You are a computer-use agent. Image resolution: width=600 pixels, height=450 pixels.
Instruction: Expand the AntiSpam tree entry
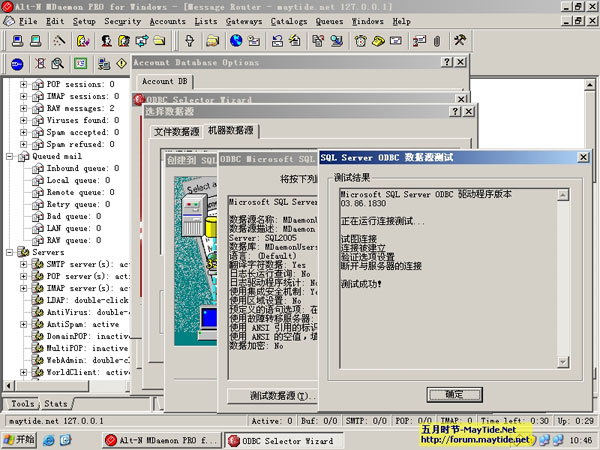[x=24, y=324]
